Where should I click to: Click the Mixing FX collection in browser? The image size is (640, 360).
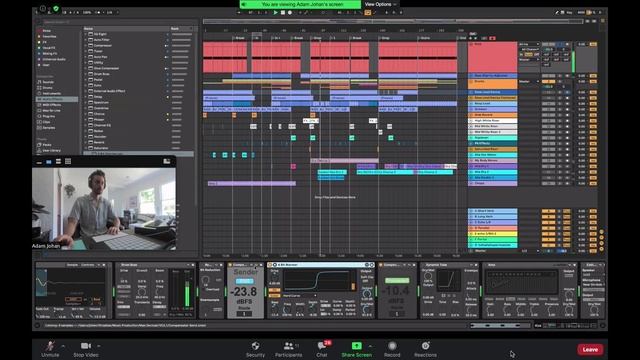click(x=49, y=53)
